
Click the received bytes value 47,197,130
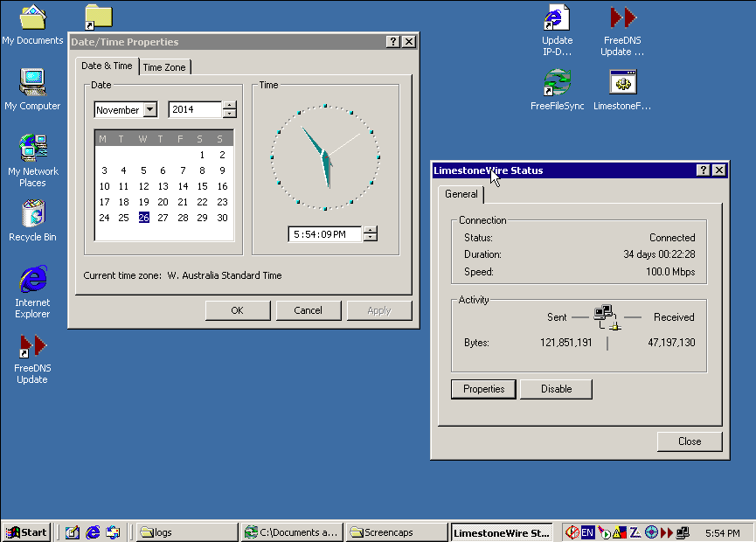coord(671,343)
